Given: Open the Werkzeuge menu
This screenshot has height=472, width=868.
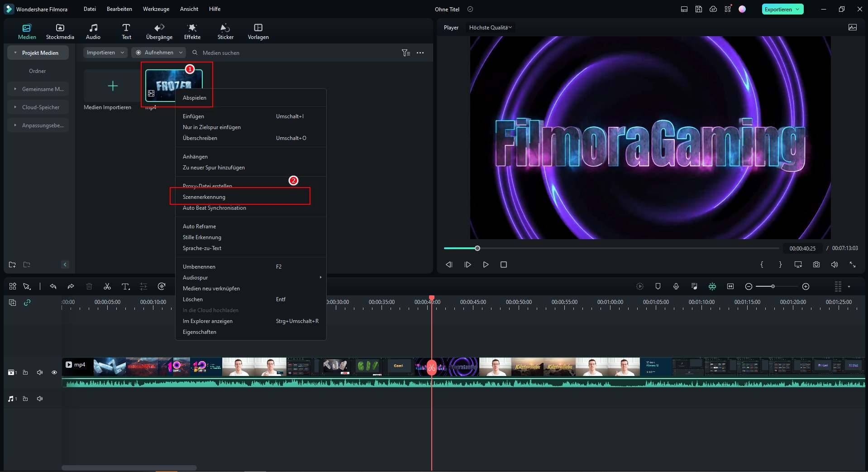Looking at the screenshot, I should [x=156, y=9].
